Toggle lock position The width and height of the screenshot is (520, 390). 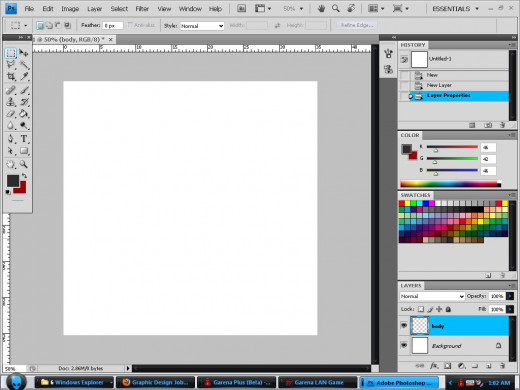coord(439,309)
